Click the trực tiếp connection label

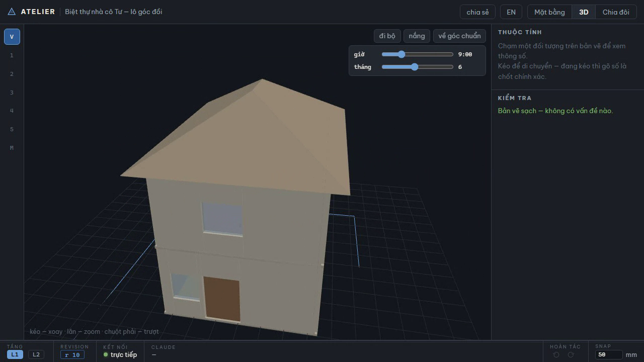[124, 354]
